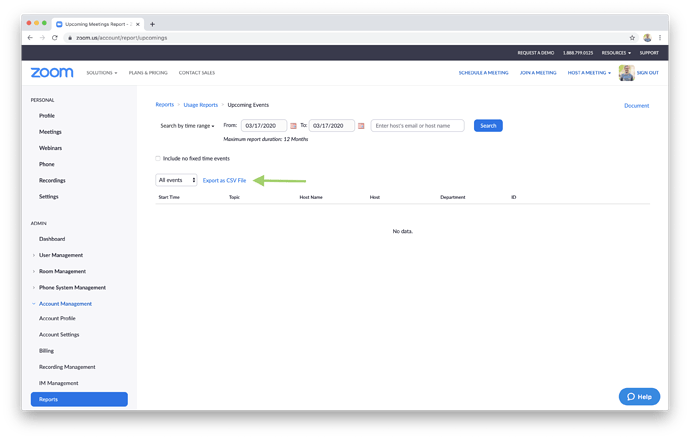This screenshot has width=690, height=438.
Task: Select the highlighted Reports item
Action: [x=79, y=399]
